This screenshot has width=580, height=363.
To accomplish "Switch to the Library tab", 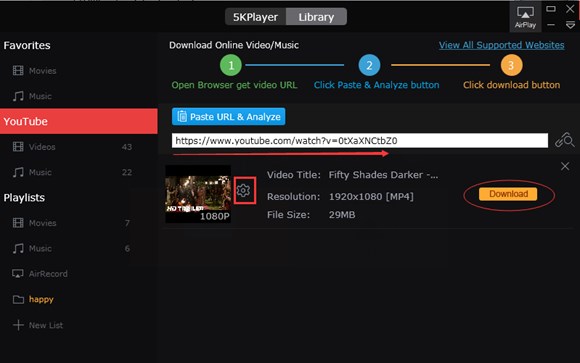I will click(x=316, y=17).
